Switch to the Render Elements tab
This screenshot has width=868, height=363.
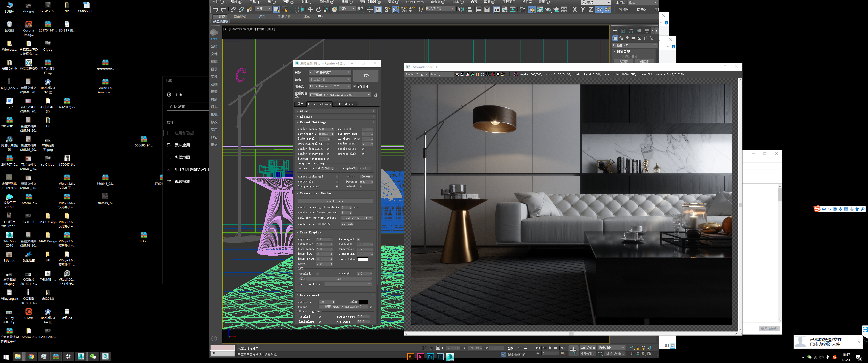point(345,104)
